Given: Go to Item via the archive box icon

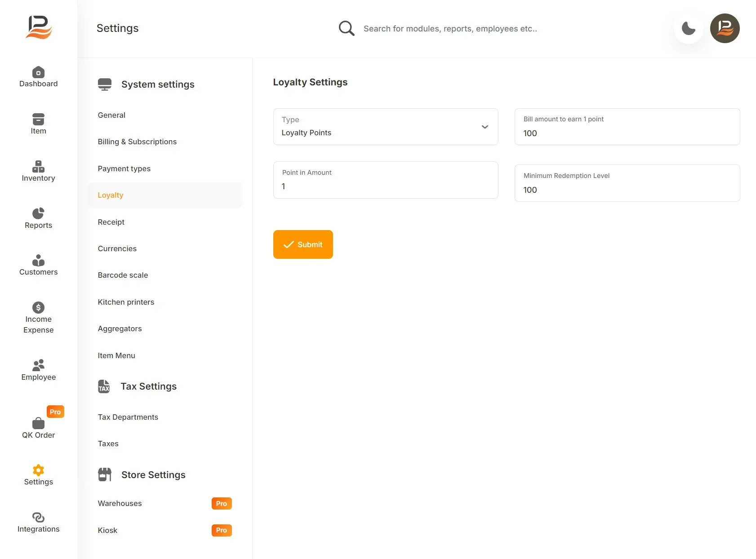Looking at the screenshot, I should [x=38, y=119].
